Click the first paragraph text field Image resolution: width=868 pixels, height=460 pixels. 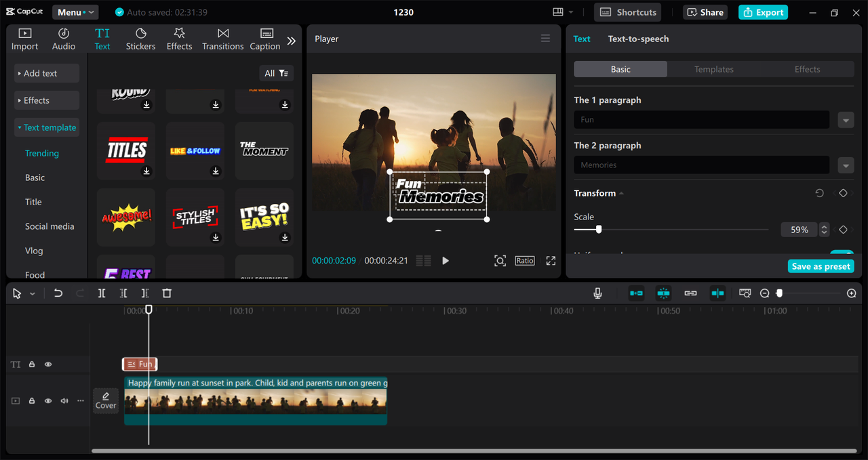coord(702,120)
